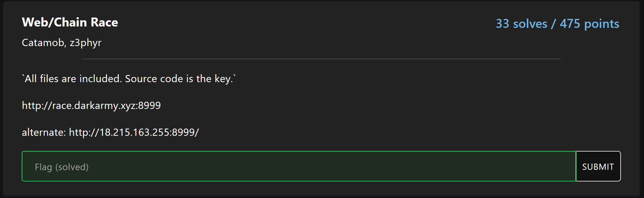
Task: Click the '33 solves' portion of the counter
Action: click(x=521, y=24)
